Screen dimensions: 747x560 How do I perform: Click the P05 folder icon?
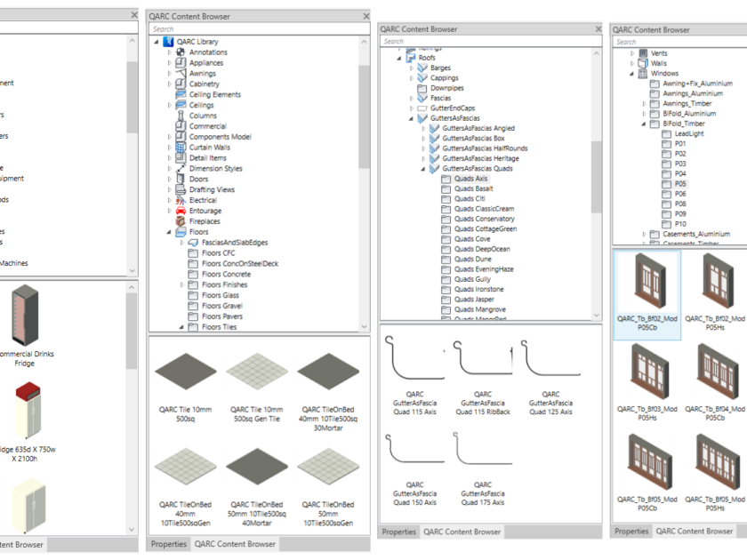coord(666,184)
